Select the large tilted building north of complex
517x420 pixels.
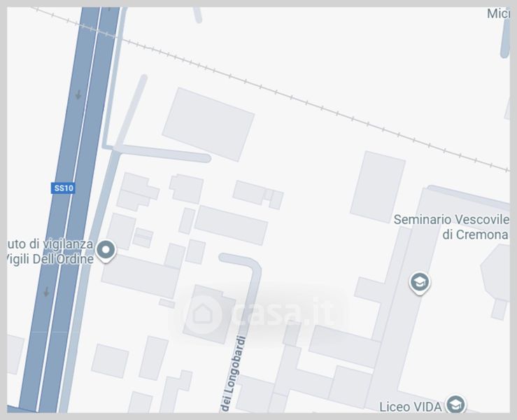click(x=208, y=125)
